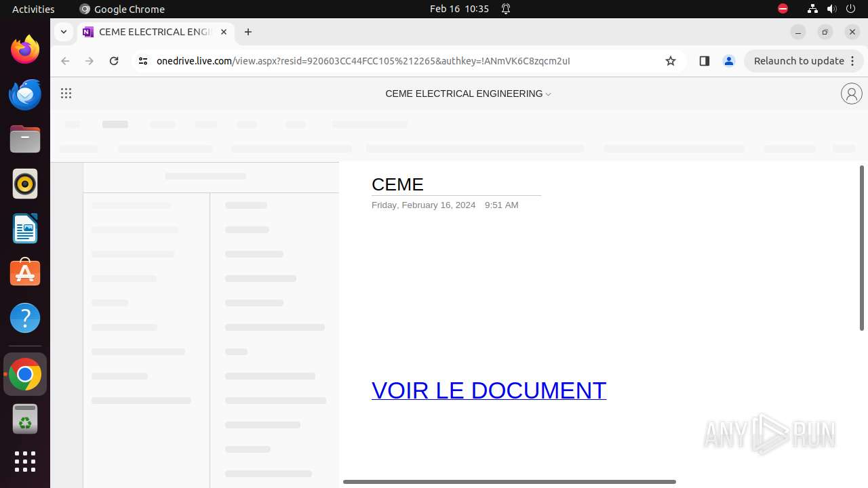Open Google Chrome app menu in top bar

coord(122,9)
